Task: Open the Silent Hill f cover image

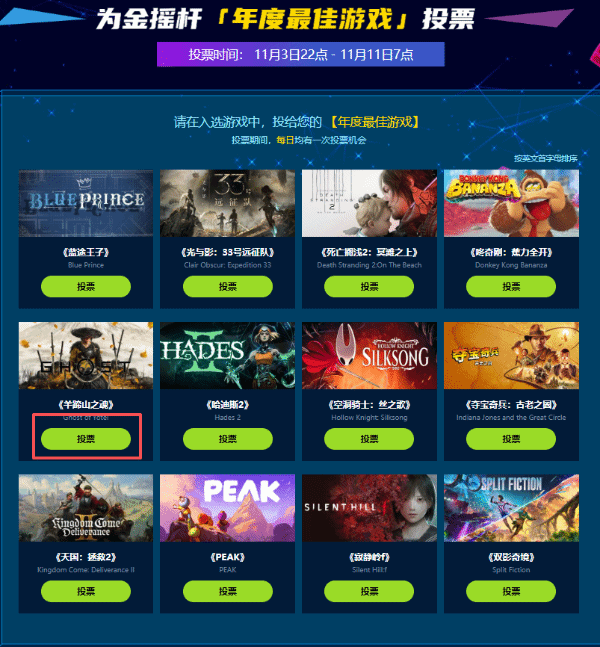Action: [x=369, y=508]
